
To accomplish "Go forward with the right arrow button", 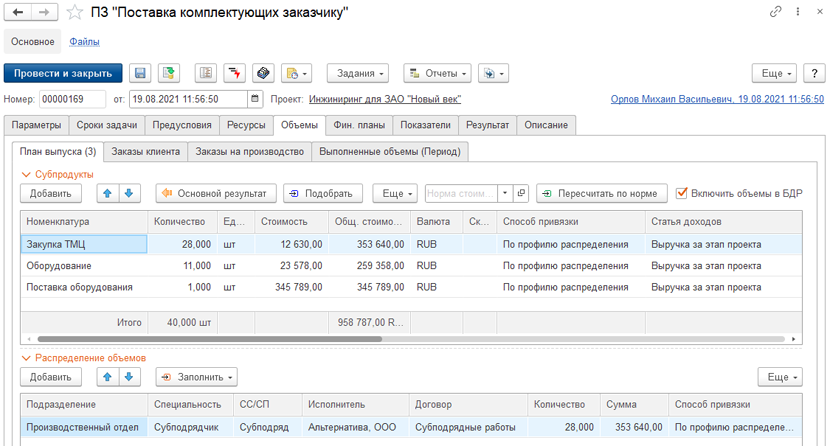I will (x=44, y=12).
